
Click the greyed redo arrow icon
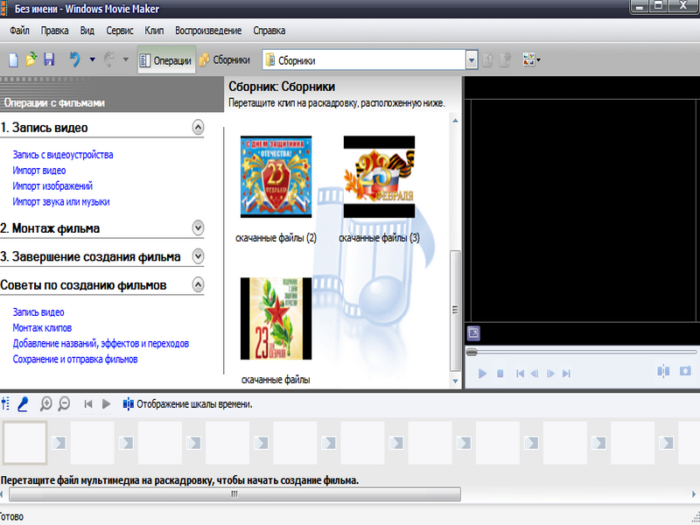pos(109,59)
